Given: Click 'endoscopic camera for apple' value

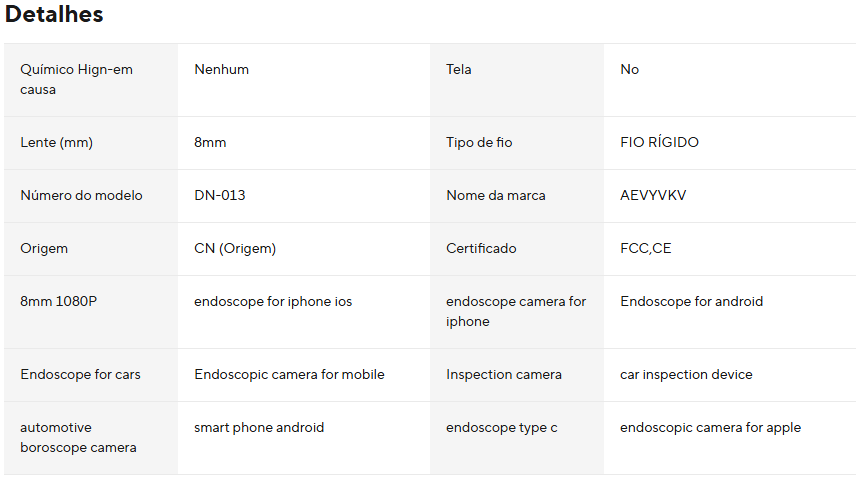Looking at the screenshot, I should coord(710,427).
